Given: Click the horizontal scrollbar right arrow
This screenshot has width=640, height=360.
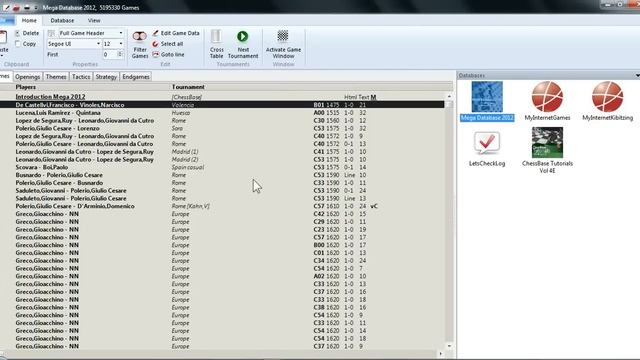Looking at the screenshot, I should pyautogui.click(x=440, y=354).
